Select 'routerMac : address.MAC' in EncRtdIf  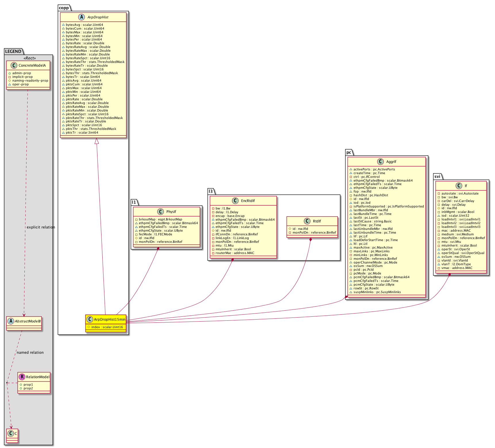235,253
